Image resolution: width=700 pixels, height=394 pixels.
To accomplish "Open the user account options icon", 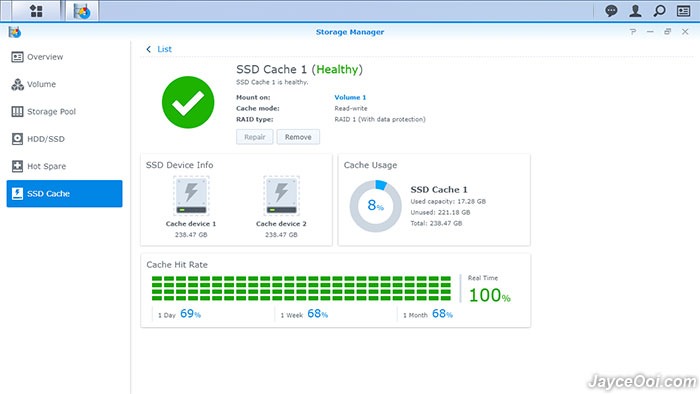I will point(635,11).
